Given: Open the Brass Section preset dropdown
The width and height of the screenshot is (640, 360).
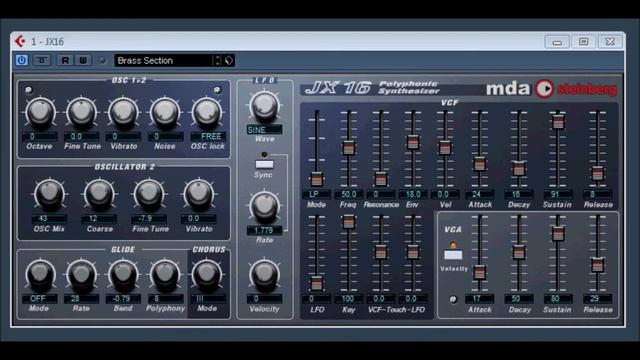Looking at the screenshot, I should click(x=163, y=60).
